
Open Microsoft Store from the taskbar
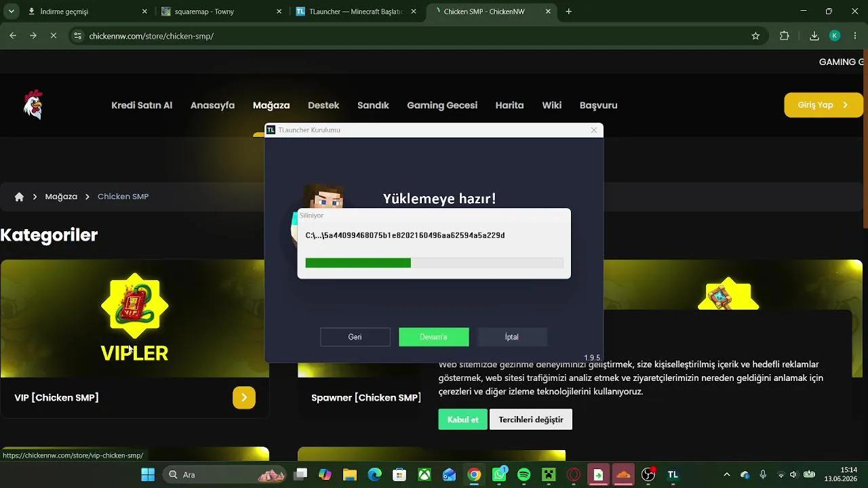tap(399, 474)
